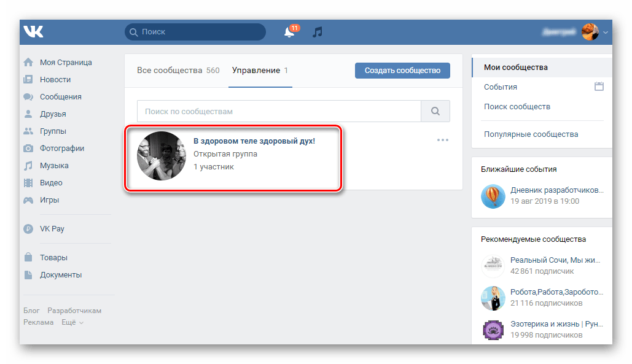
Task: Expand the Ещё footer dropdown
Action: point(72,322)
